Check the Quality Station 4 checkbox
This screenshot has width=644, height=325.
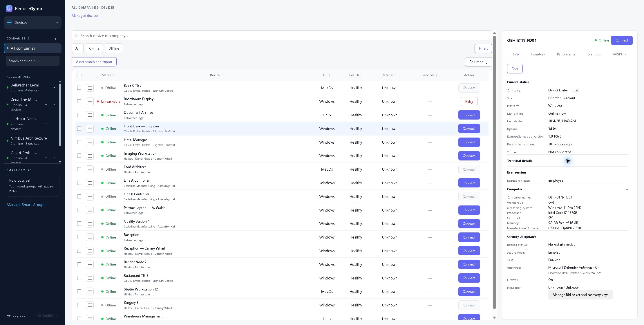click(x=79, y=223)
